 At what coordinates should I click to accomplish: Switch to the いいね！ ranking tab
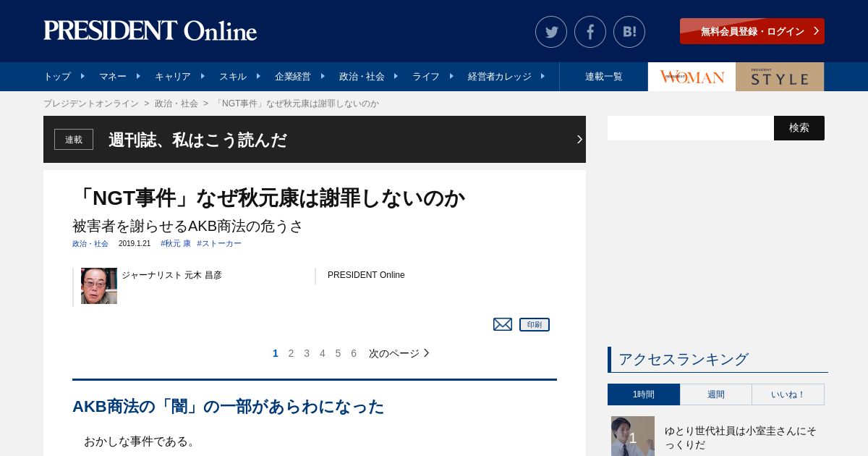click(788, 394)
